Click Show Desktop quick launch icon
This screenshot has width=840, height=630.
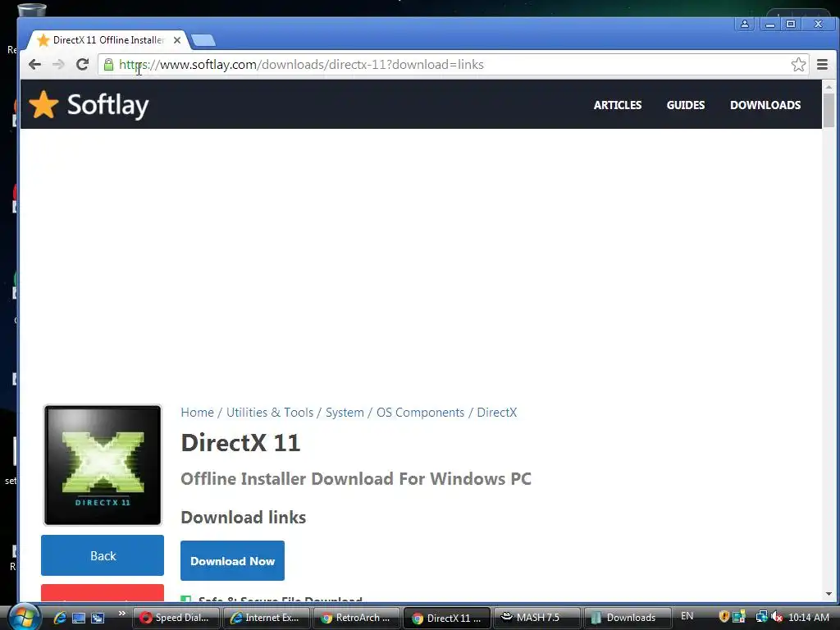pos(79,618)
